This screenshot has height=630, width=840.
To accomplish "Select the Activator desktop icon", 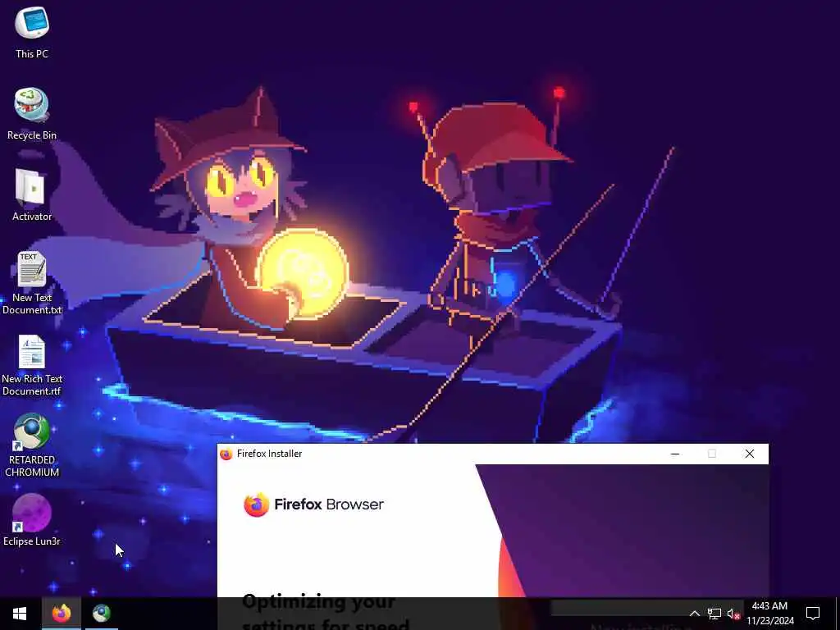I will [x=32, y=195].
